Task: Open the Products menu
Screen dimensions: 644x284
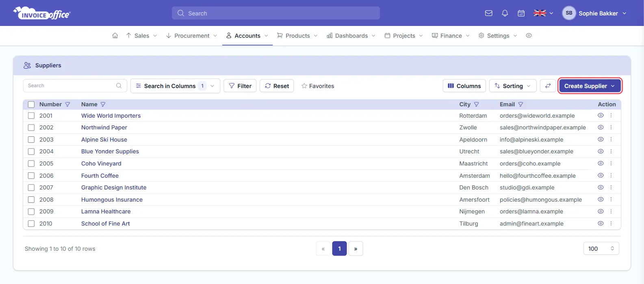Action: click(297, 36)
